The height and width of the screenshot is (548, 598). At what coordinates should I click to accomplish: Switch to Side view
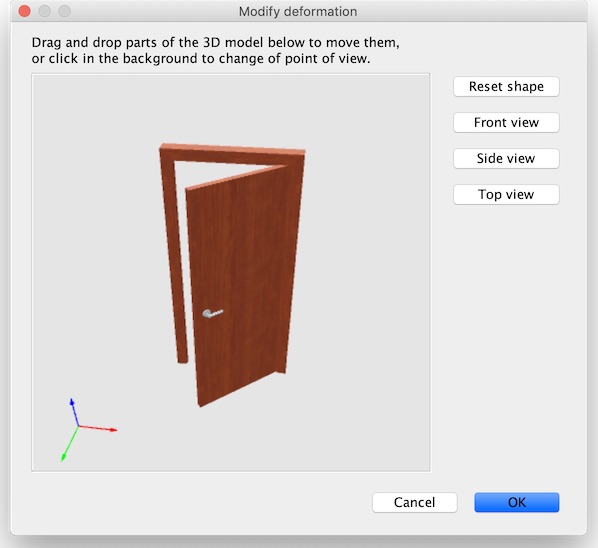tap(506, 158)
